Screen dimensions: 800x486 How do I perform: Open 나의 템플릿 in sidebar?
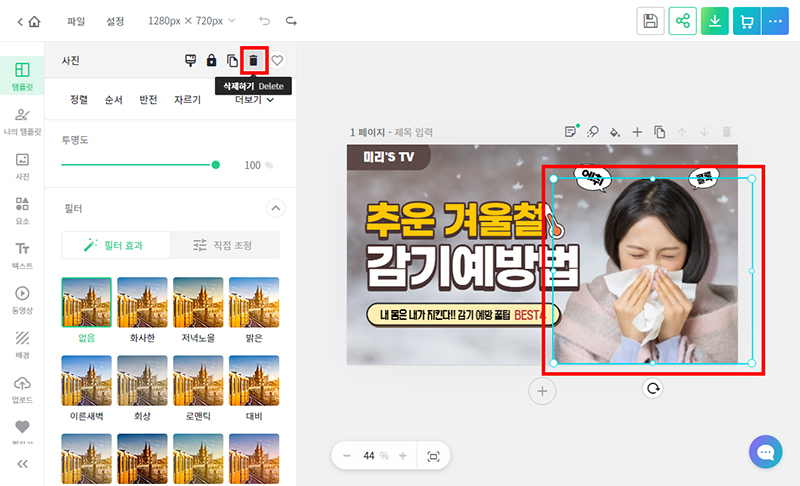tap(22, 121)
